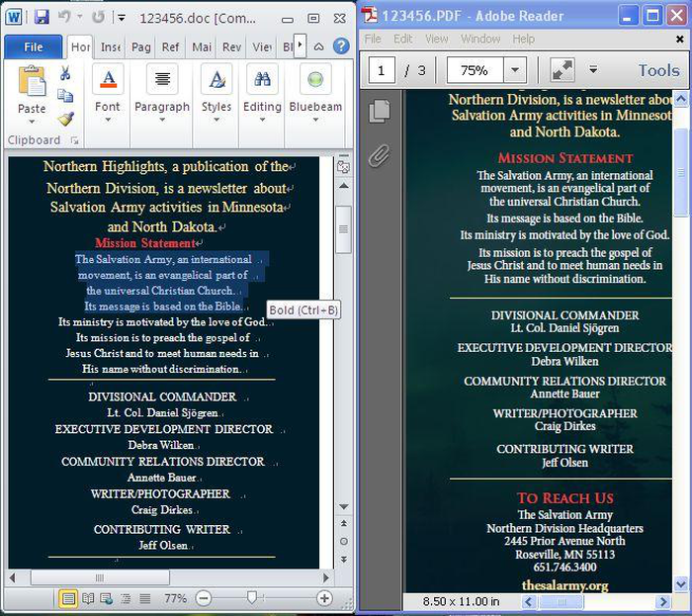
Task: Click the ruler toggle above Word scrollbar
Action: 343,166
